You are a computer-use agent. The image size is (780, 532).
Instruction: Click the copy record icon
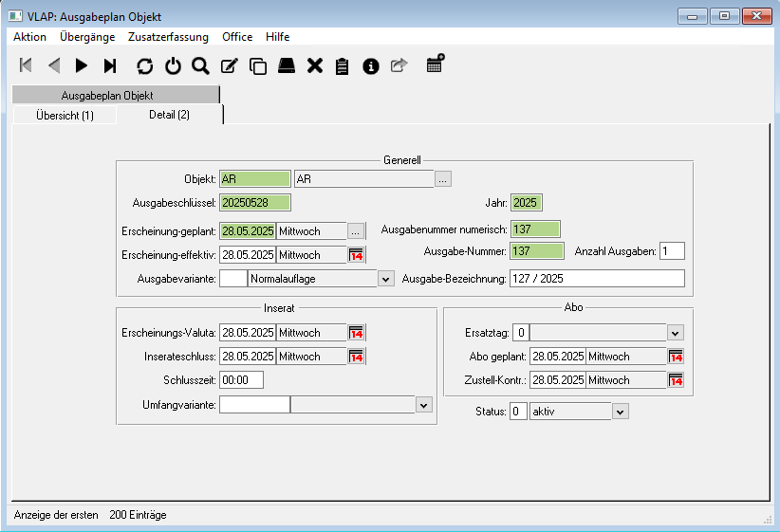[257, 65]
